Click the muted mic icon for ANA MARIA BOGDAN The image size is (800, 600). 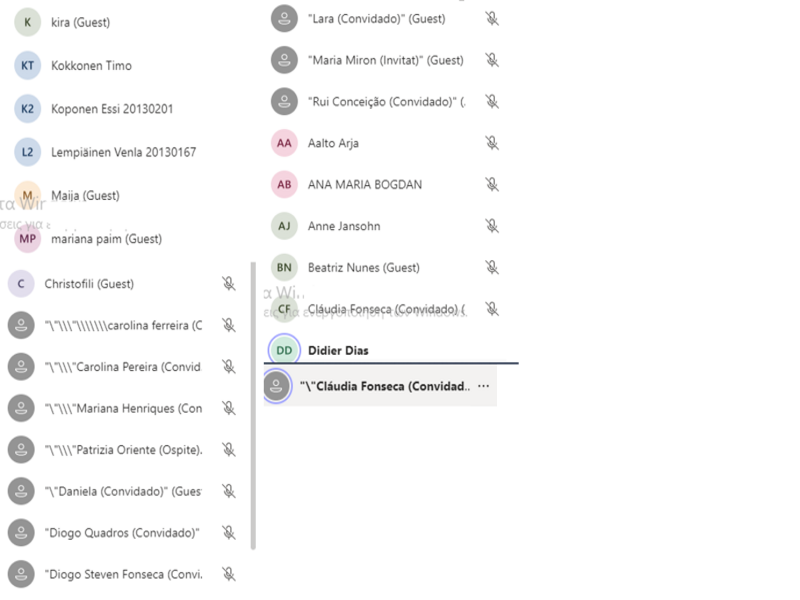(492, 185)
